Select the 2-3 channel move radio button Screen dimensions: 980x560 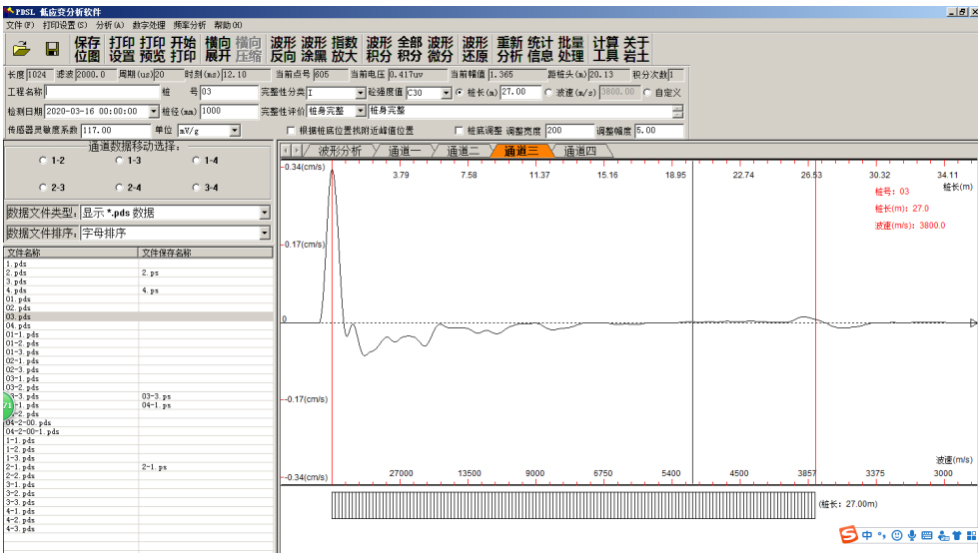click(43, 188)
